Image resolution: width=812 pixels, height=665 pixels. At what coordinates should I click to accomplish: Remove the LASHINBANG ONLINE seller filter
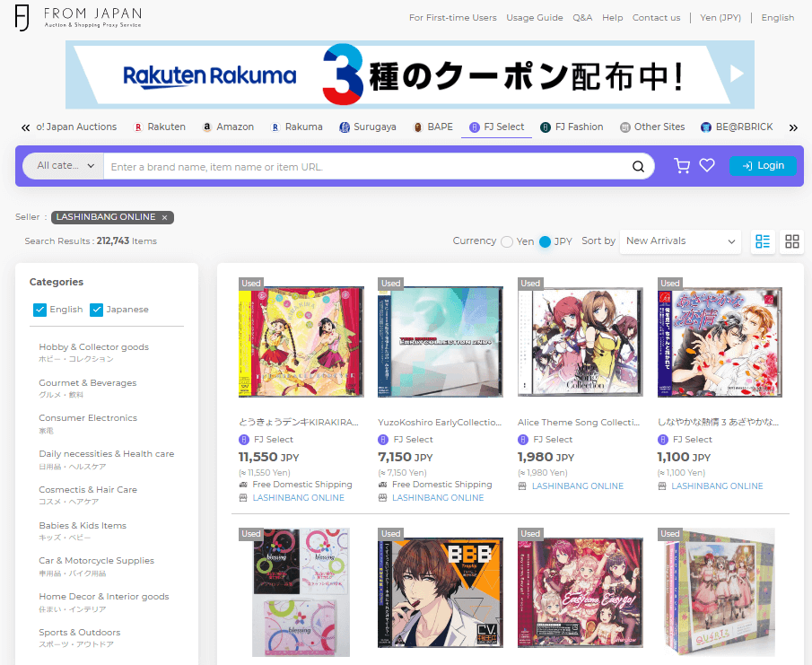[x=165, y=217]
